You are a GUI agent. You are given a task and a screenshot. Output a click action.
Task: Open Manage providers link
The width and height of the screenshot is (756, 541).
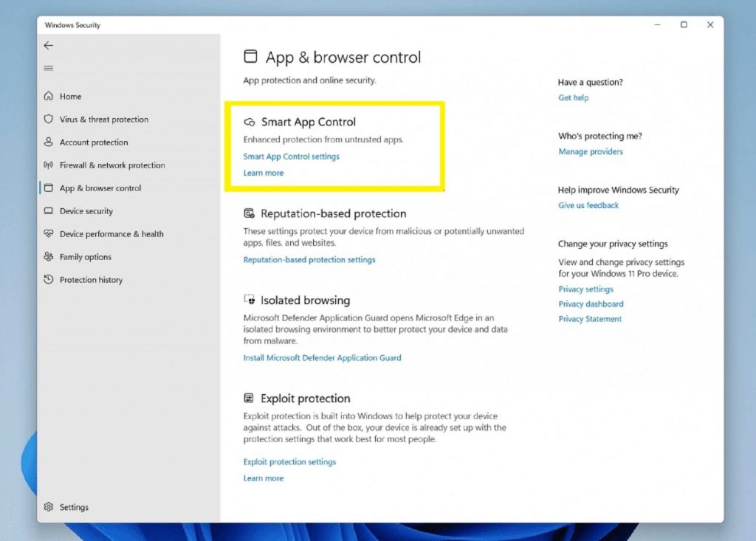pyautogui.click(x=590, y=152)
